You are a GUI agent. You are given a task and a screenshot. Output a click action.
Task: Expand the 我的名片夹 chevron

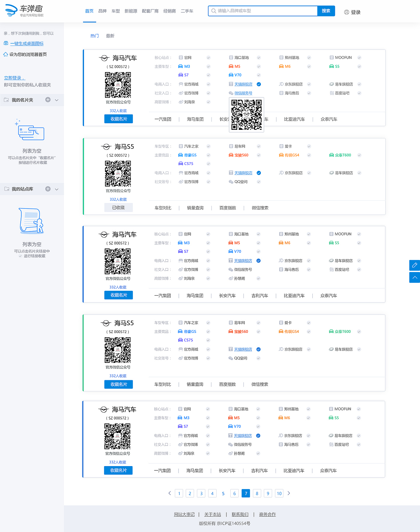57,100
